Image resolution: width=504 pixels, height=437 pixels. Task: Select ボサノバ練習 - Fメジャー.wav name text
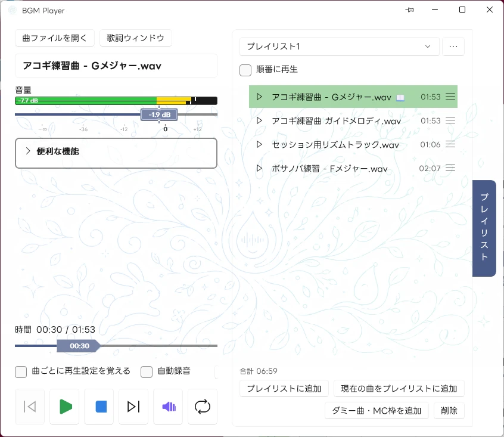click(329, 169)
